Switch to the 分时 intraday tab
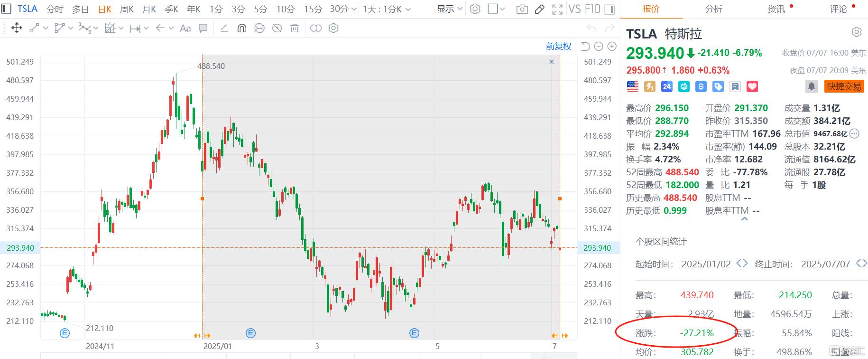This screenshot has width=868, height=359. [55, 9]
